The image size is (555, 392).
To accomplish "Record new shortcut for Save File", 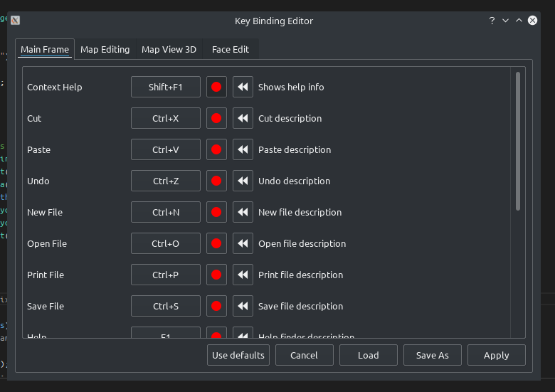I will coord(216,306).
